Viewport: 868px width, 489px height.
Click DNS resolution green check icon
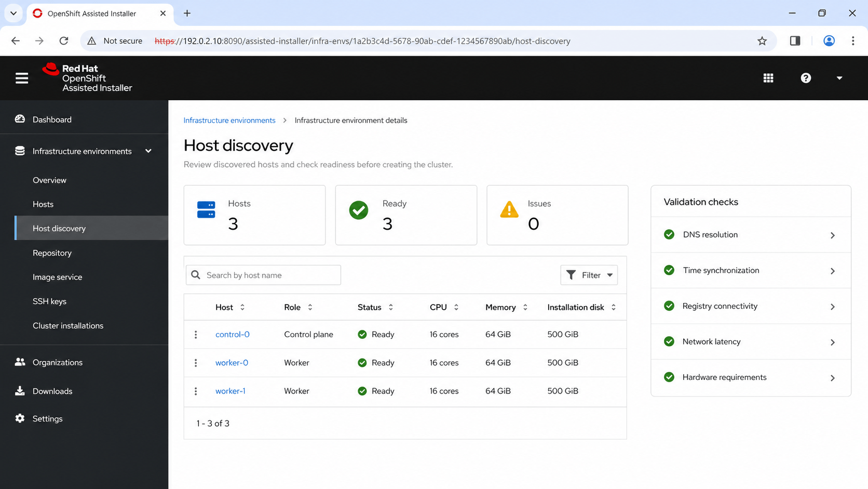[x=669, y=234]
